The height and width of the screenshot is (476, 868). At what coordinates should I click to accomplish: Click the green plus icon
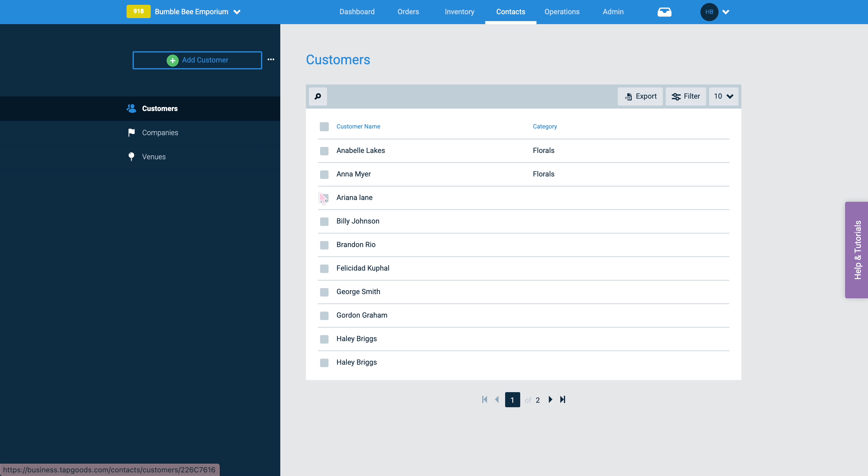[172, 60]
